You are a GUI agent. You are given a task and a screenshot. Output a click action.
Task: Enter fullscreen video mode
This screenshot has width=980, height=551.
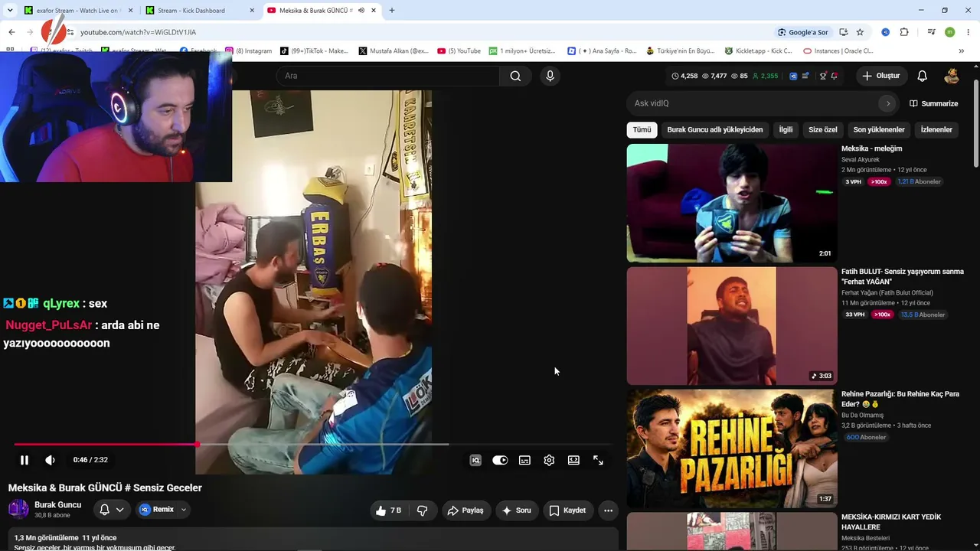tap(598, 460)
